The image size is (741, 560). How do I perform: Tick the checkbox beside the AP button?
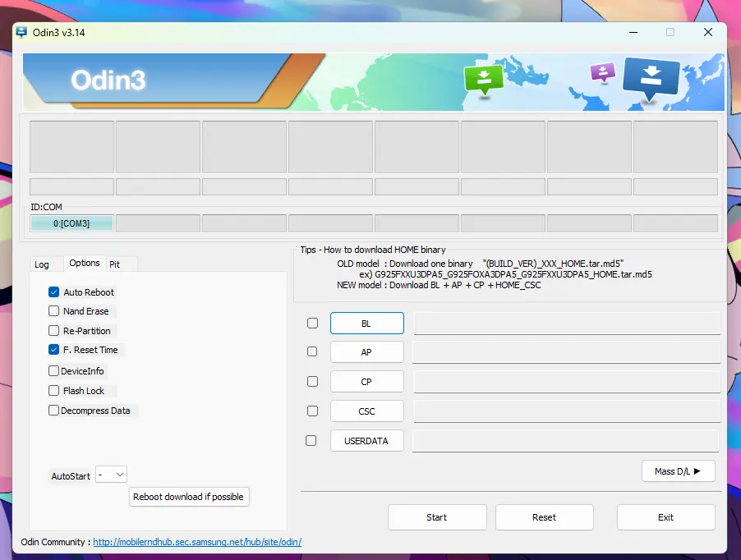tap(312, 351)
